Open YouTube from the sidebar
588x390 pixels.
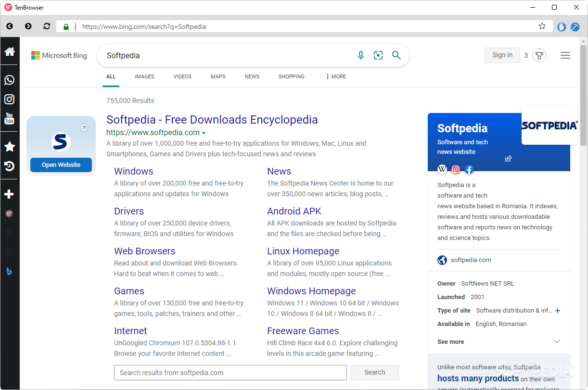10,118
